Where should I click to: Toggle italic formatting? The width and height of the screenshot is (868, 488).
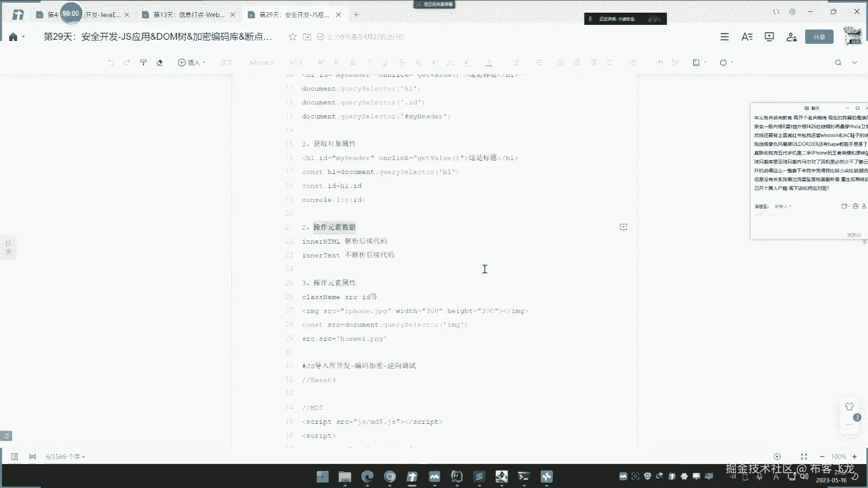coord(369,62)
